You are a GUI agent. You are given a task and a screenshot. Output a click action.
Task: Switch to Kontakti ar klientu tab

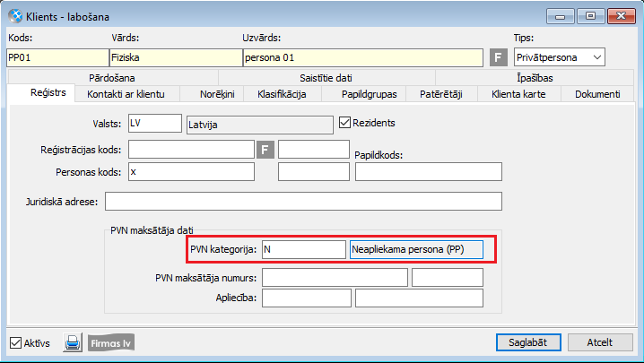pos(126,94)
